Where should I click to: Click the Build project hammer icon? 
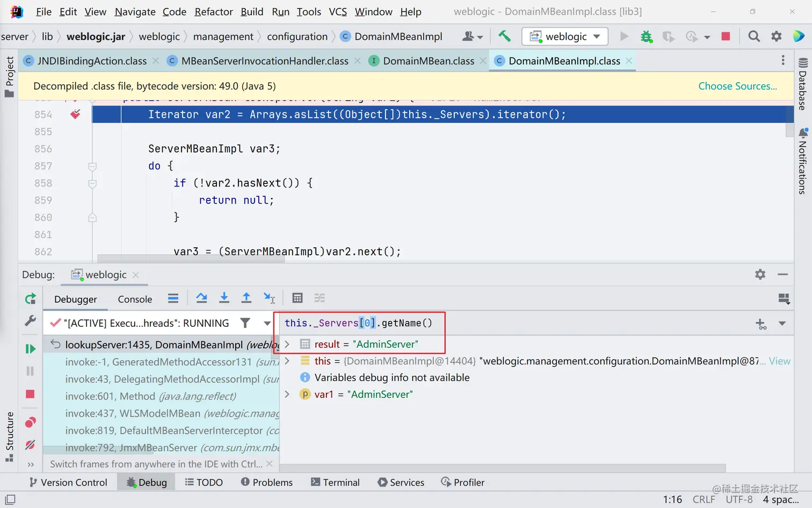(x=504, y=36)
